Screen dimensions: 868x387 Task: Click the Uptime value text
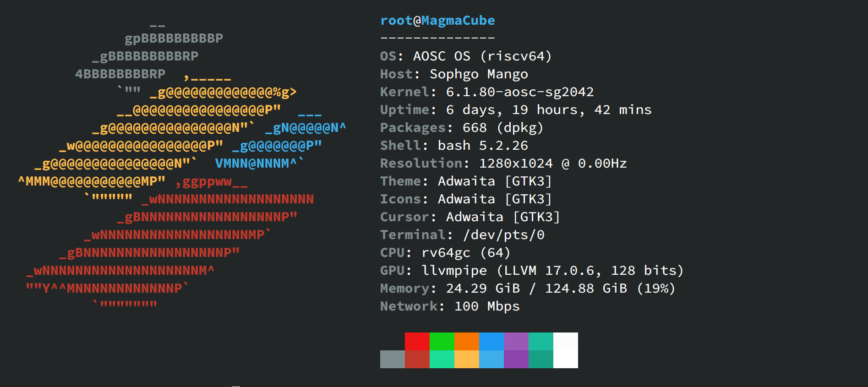(x=549, y=110)
